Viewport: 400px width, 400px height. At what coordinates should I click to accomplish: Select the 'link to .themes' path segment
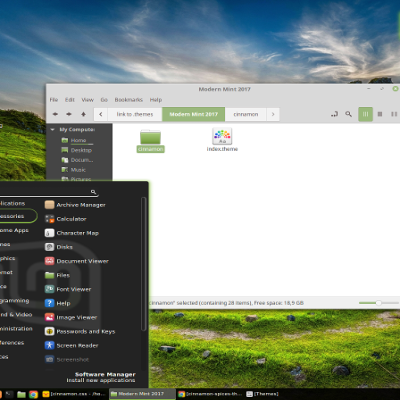pos(135,114)
